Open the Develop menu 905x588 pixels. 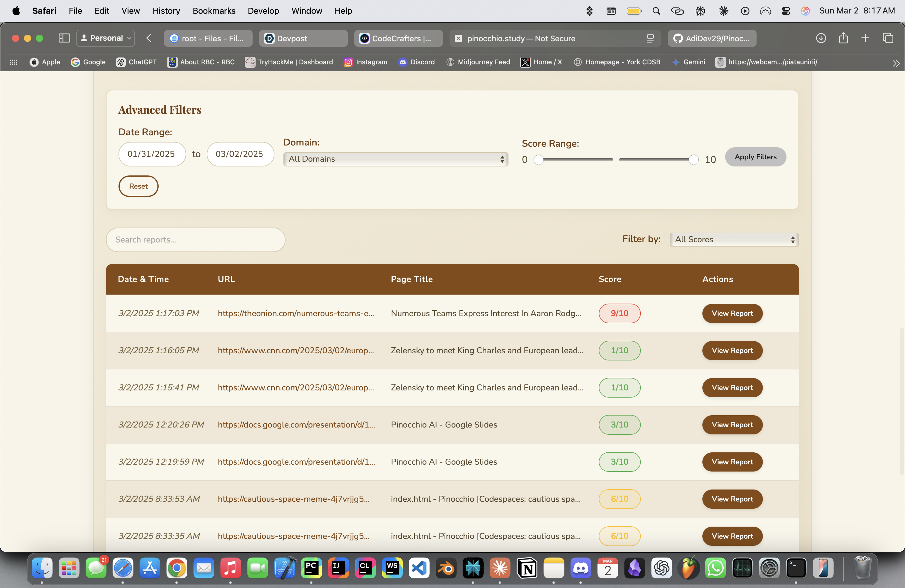click(x=263, y=11)
